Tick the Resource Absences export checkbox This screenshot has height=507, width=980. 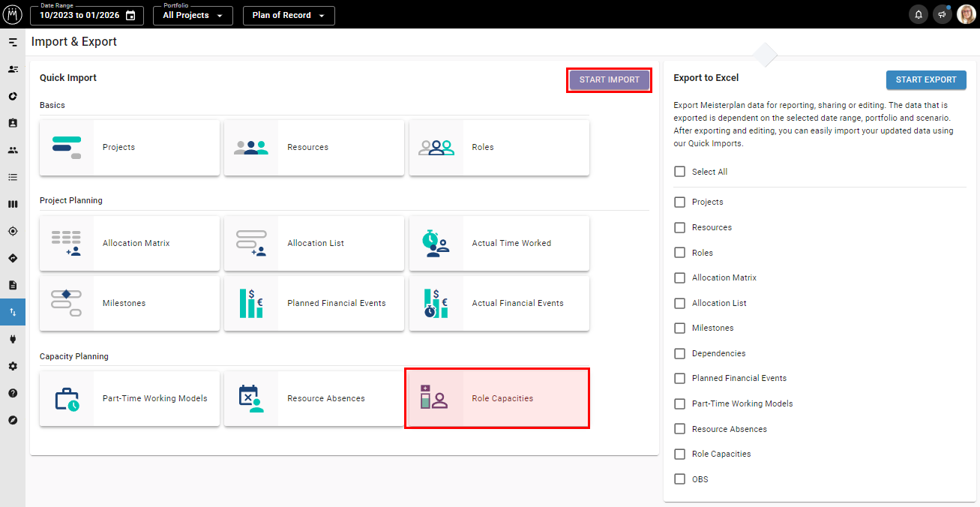coord(680,429)
